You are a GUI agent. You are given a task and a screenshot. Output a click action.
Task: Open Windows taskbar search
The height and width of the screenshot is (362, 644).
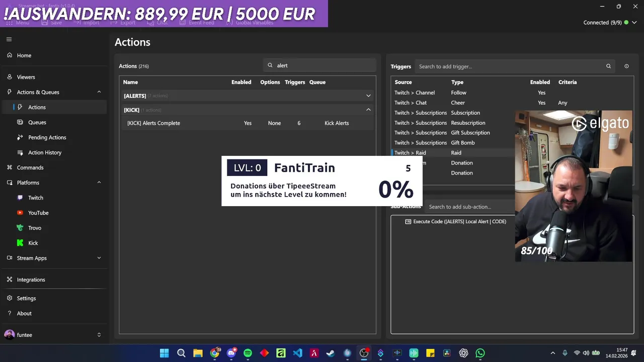(181, 353)
